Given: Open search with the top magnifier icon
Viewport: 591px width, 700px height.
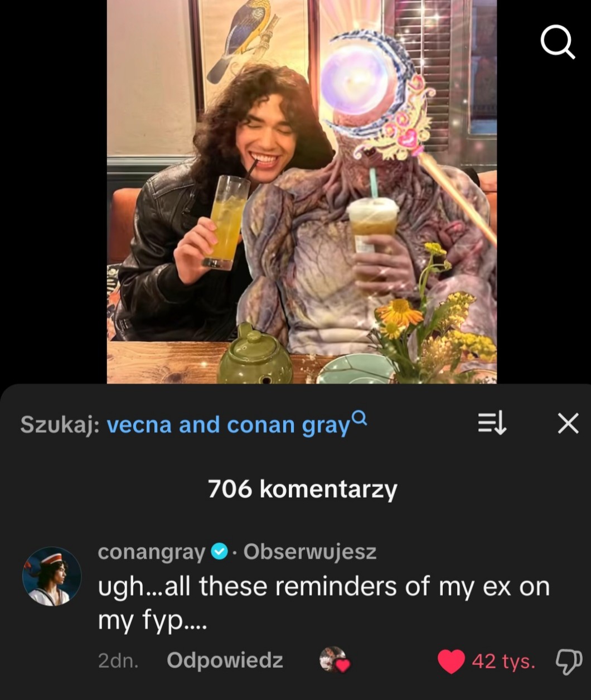Looking at the screenshot, I should coord(557,42).
